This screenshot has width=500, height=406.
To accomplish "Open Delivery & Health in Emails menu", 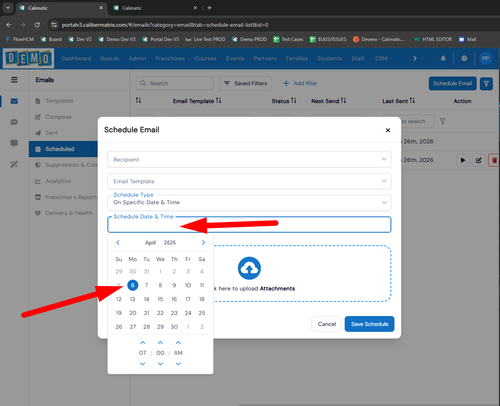I will [x=69, y=213].
